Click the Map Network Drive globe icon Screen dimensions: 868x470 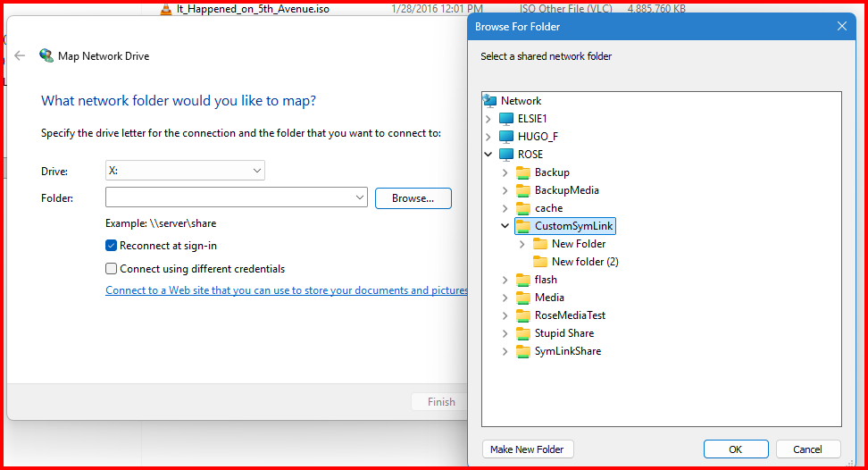point(46,55)
